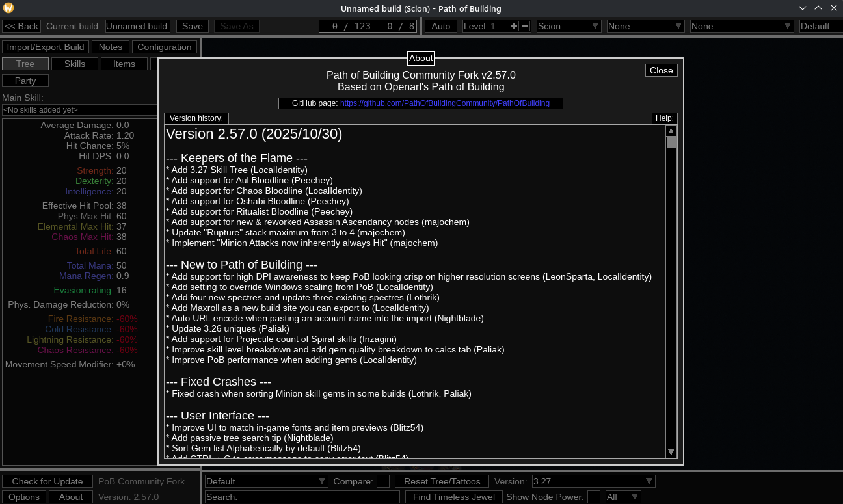This screenshot has width=843, height=504.
Task: Click the About button at the bottom left
Action: [x=71, y=497]
